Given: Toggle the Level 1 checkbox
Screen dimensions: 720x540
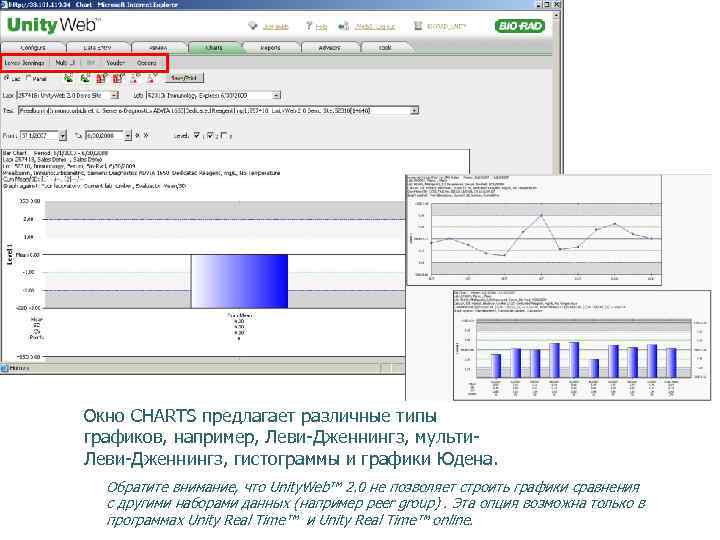Looking at the screenshot, I should click(x=197, y=135).
